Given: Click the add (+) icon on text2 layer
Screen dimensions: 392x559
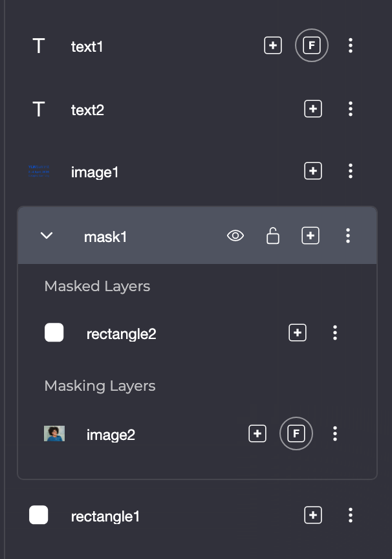Looking at the screenshot, I should point(313,109).
